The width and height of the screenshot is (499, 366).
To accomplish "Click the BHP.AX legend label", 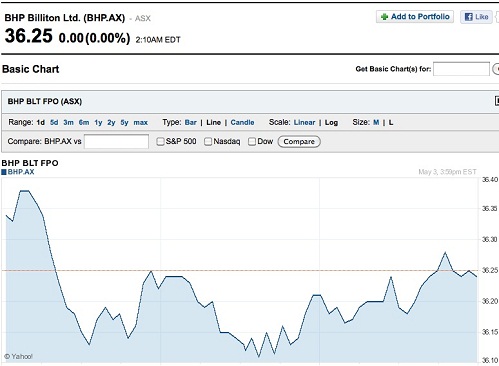I will coord(21,172).
